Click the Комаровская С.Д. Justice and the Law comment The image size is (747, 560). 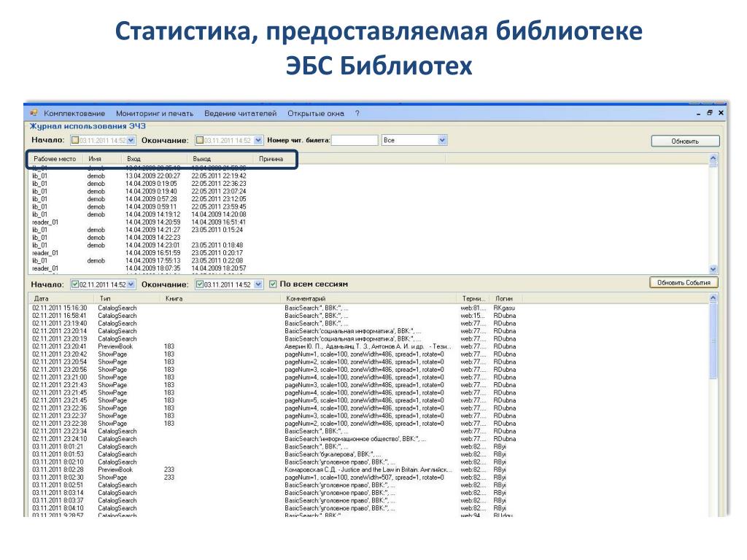point(368,470)
